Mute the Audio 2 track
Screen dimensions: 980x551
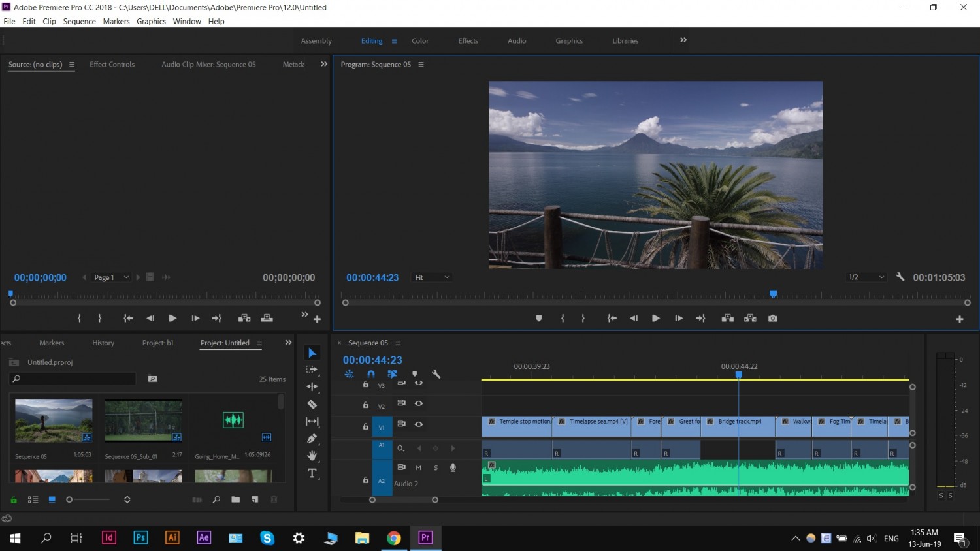pyautogui.click(x=419, y=467)
